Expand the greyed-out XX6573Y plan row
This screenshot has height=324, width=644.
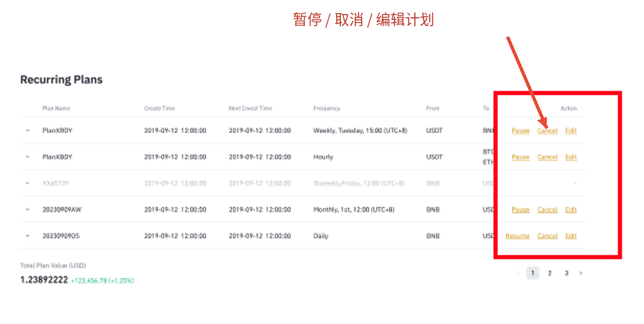(28, 183)
